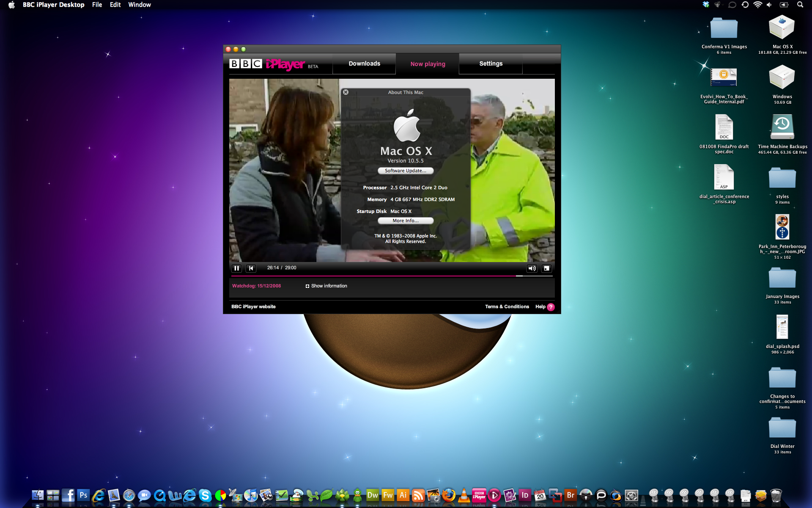Screen dimensions: 812x508
Task: Click the Software Update... button
Action: [405, 171]
